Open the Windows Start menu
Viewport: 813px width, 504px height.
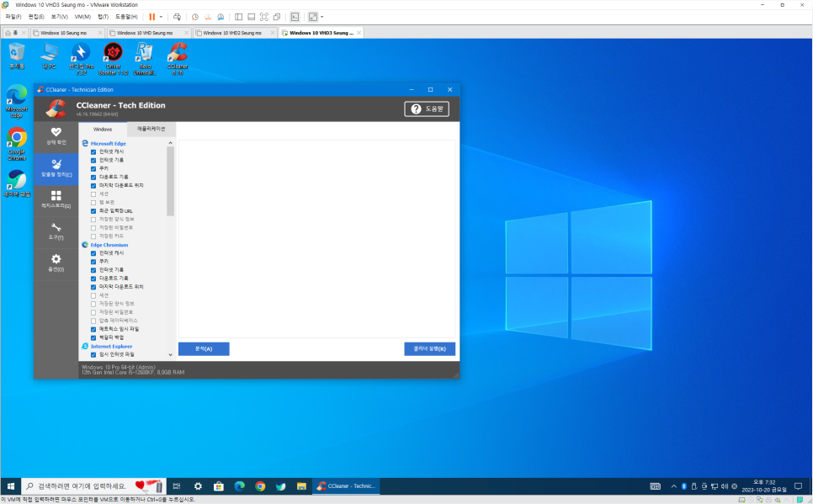tap(10, 485)
